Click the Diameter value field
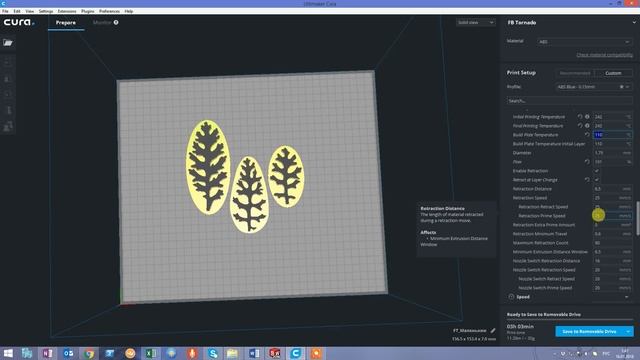 (612, 153)
